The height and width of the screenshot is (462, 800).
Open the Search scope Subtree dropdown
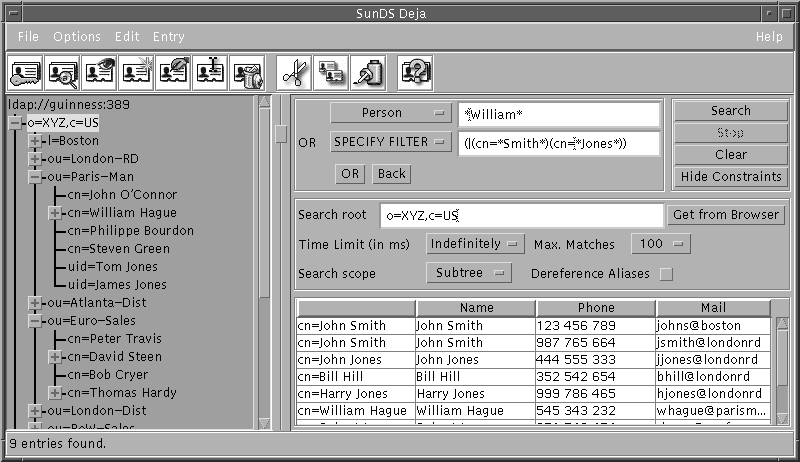[x=469, y=273]
